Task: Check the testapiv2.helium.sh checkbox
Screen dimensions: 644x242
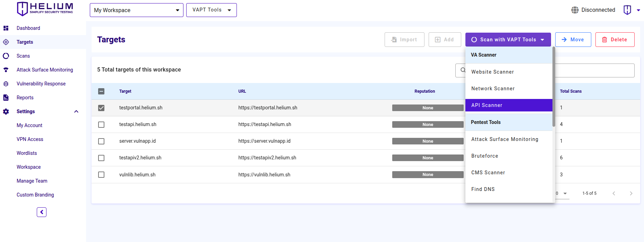Action: coord(101,158)
